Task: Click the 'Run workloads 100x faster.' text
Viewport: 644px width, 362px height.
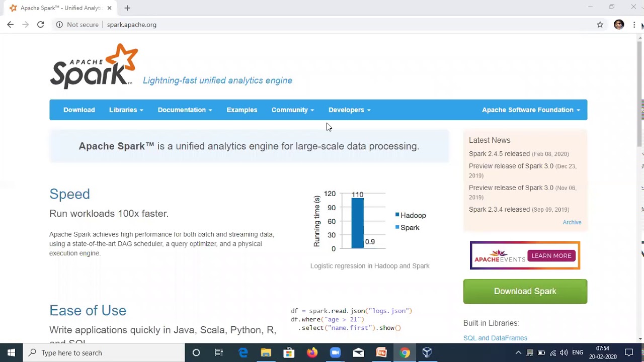Action: point(109,214)
